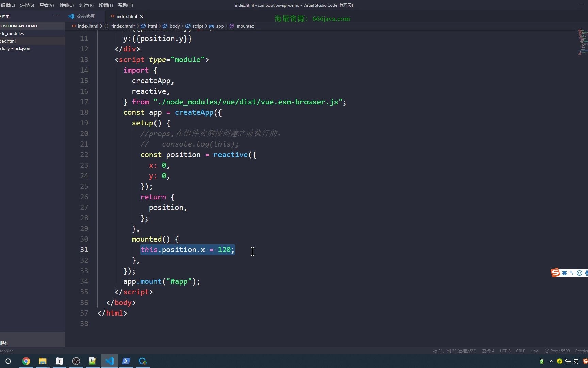Image resolution: width=588 pixels, height=368 pixels.
Task: Click the mounted method symbol icon
Action: coord(232,26)
